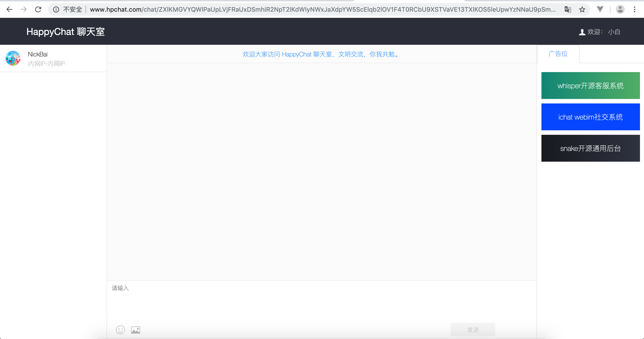
Task: Open the V-shaped extension icon
Action: 600,9
